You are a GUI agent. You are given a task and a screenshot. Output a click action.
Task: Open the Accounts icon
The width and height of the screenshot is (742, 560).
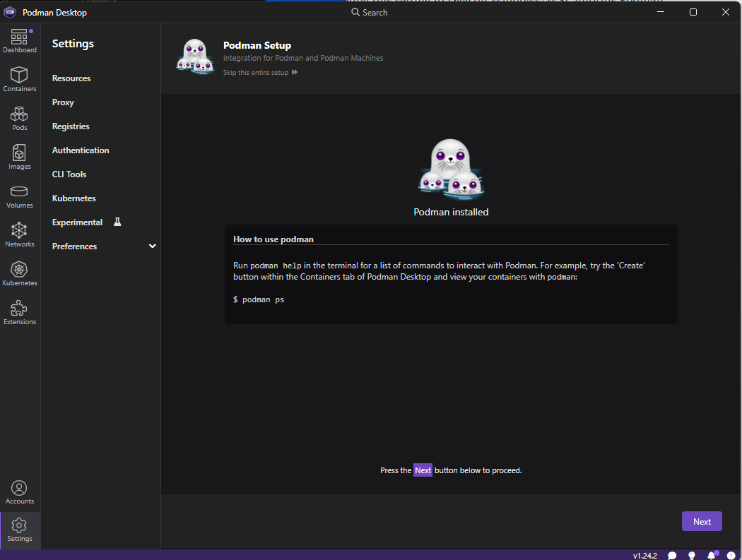19,492
